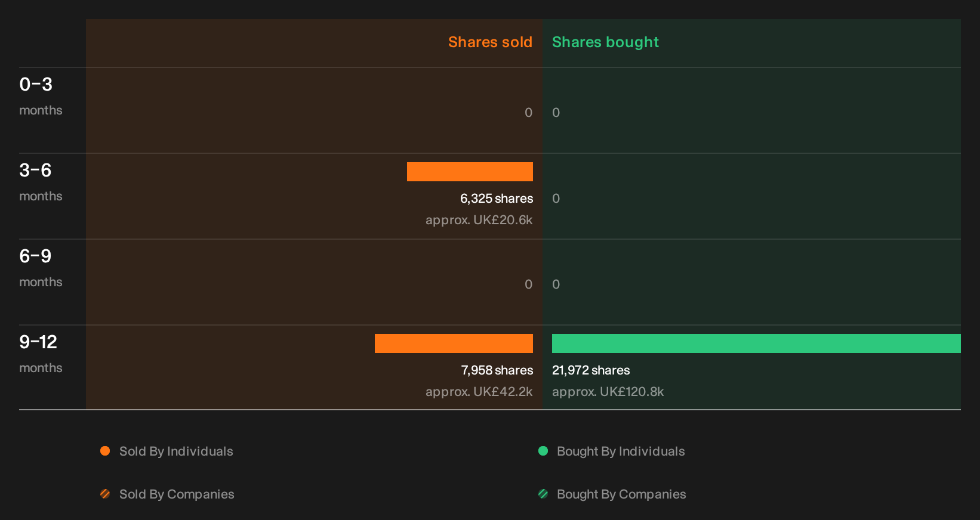The image size is (980, 520).
Task: Toggle the Bought By Companies legend label
Action: (x=621, y=494)
